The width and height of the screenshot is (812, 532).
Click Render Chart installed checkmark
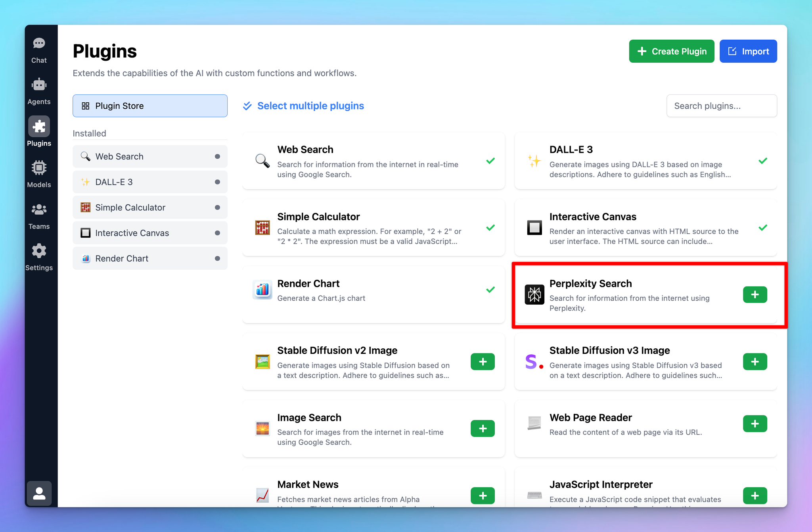(x=490, y=290)
